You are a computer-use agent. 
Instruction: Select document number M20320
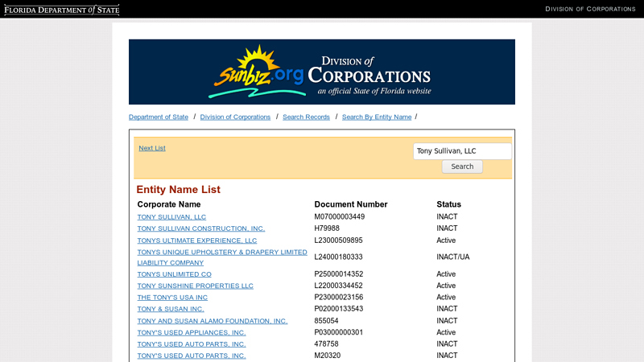(x=328, y=356)
